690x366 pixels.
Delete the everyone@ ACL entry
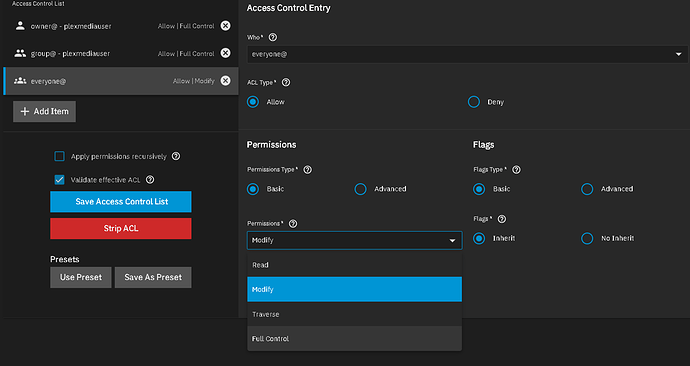pyautogui.click(x=225, y=81)
